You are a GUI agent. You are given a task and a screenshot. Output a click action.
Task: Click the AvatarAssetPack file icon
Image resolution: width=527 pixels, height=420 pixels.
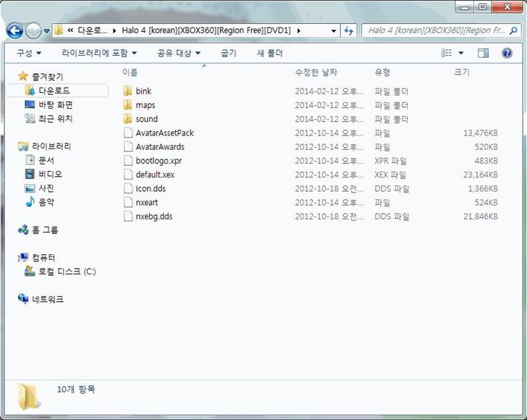tap(128, 133)
